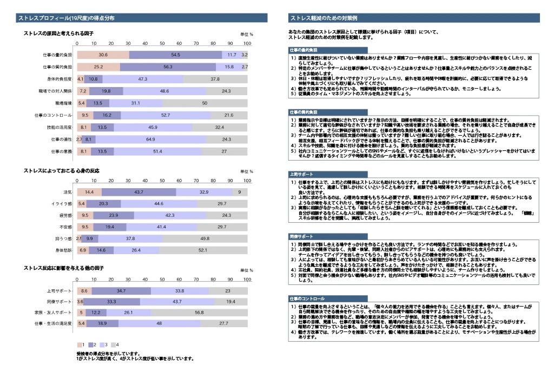Click the 仕事の量的負担 countermeasure section header
Screen dimensions: 554x392
328,50
